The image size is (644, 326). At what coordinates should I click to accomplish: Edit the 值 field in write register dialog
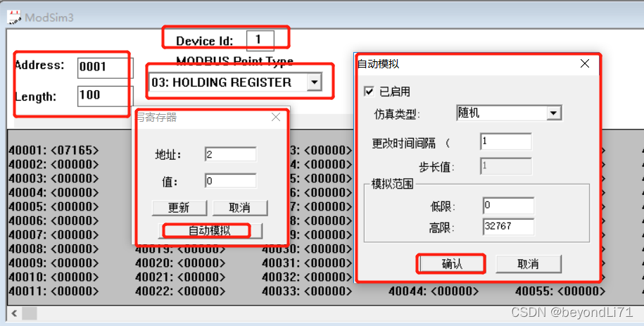pyautogui.click(x=230, y=181)
